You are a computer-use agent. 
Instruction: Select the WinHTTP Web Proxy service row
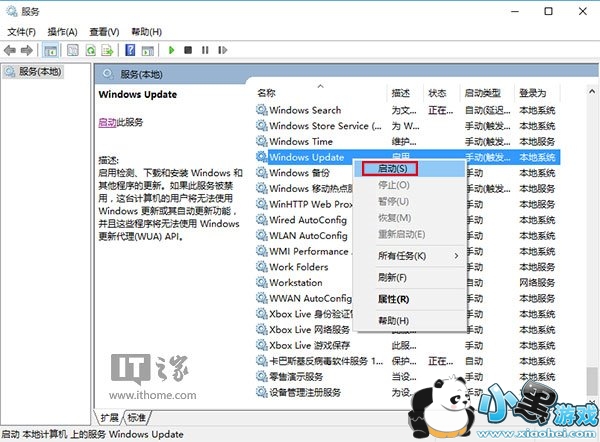(408, 204)
